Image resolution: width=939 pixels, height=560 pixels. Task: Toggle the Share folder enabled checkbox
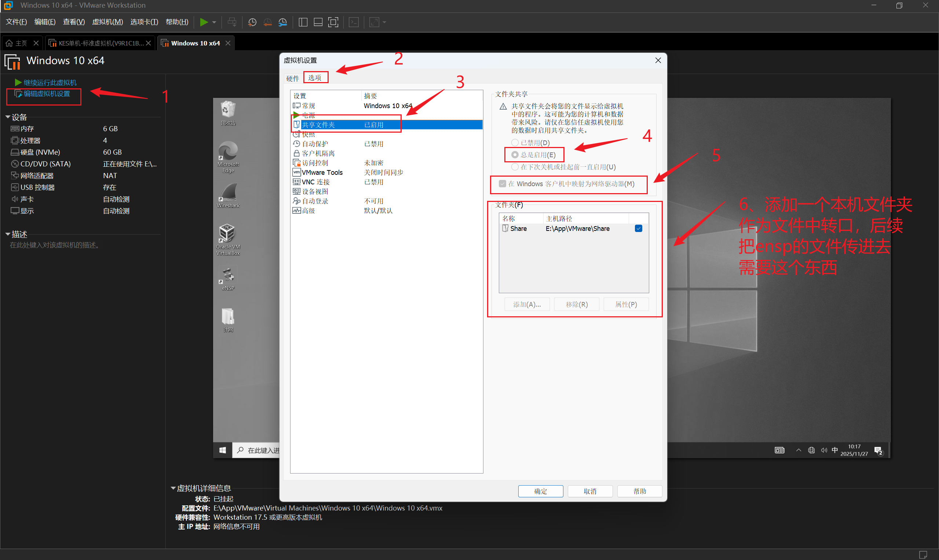[x=639, y=229]
